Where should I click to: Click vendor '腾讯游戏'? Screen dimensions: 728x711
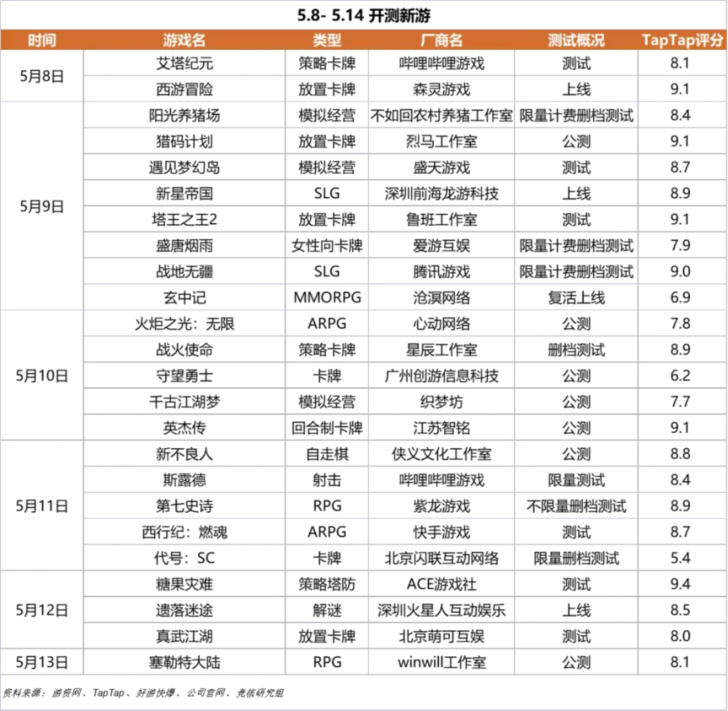pos(442,272)
